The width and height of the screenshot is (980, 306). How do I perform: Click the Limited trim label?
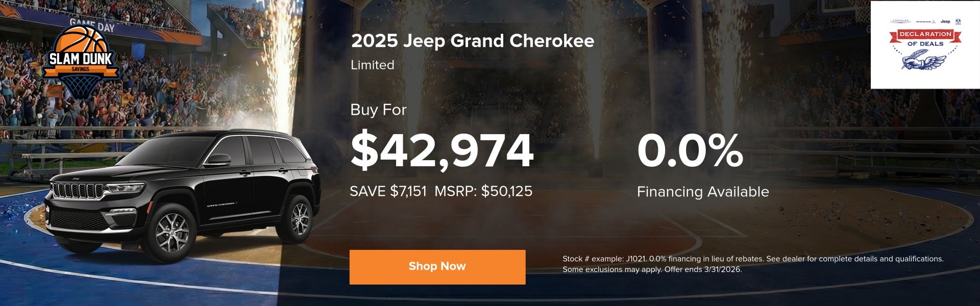pos(372,65)
